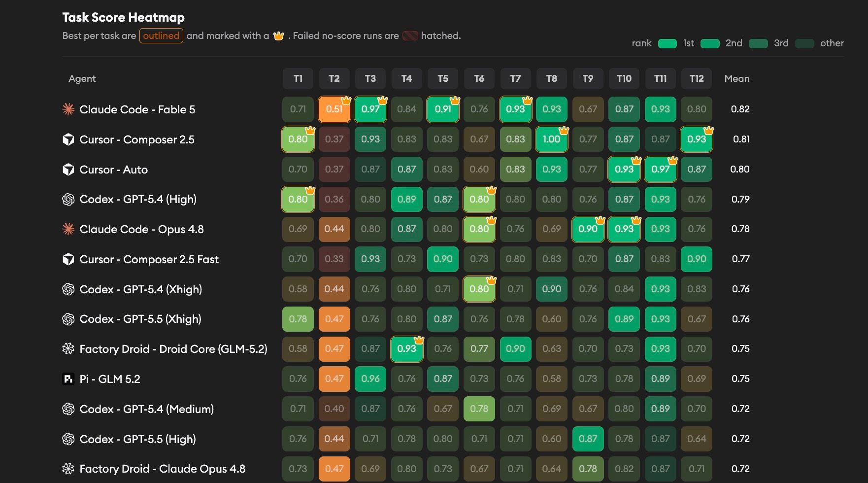Click the crown on Droid Core's T4 cell

pyautogui.click(x=419, y=340)
